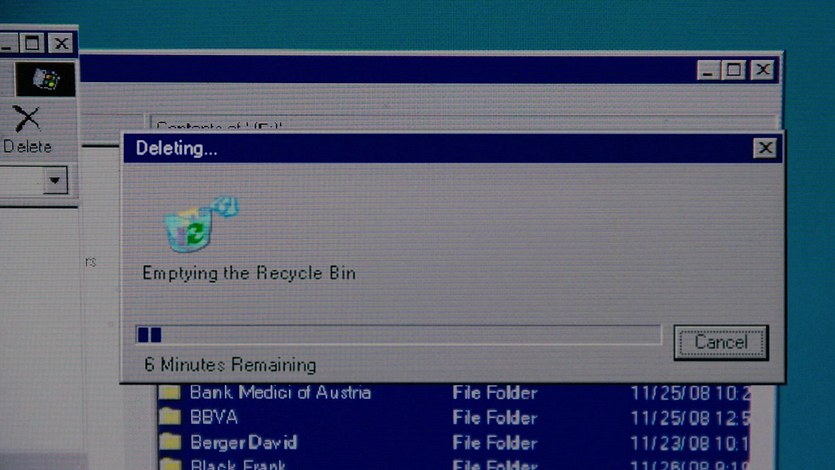The width and height of the screenshot is (835, 470).
Task: Select the Berger David folder name
Action: tap(243, 441)
